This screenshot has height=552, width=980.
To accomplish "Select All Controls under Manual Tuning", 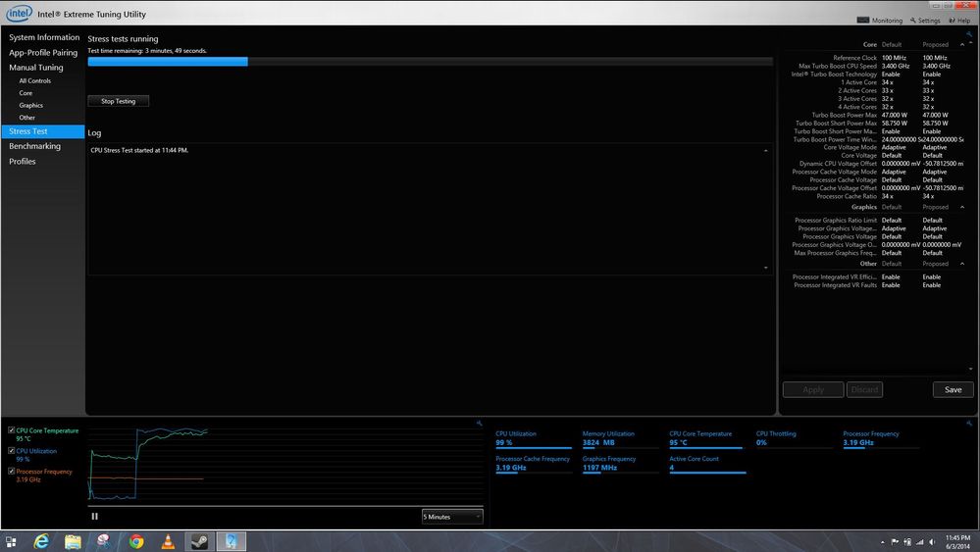I will coord(35,80).
